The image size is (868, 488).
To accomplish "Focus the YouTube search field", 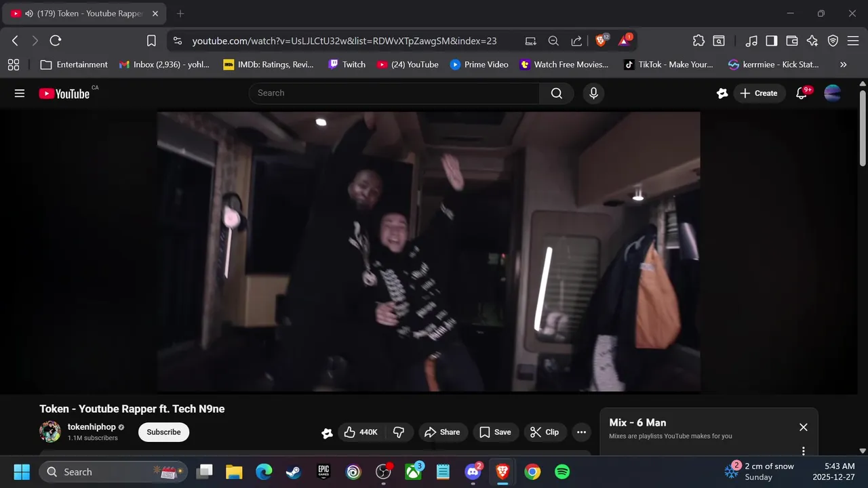I will pyautogui.click(x=395, y=94).
